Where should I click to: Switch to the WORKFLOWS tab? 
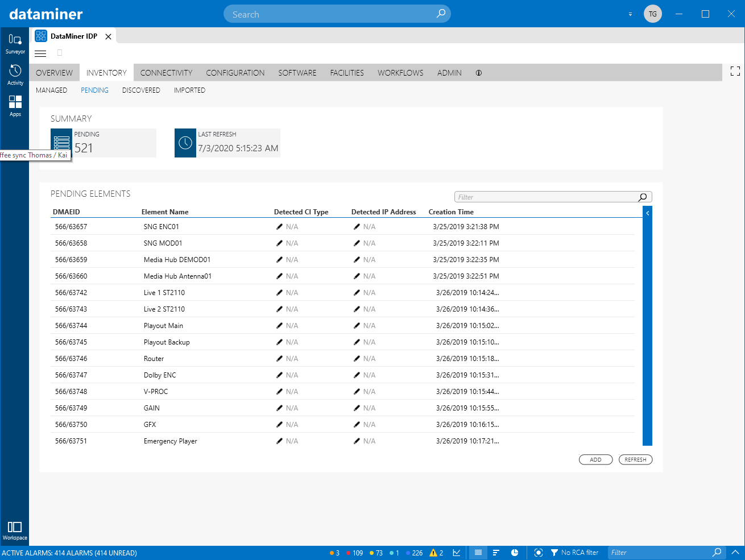tap(400, 73)
